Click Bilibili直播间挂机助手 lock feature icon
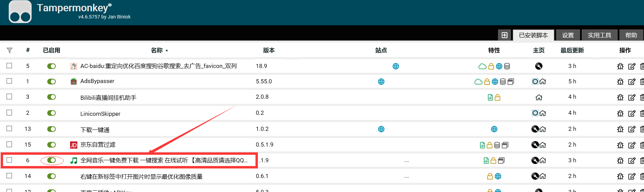644x192 pixels. point(498,97)
